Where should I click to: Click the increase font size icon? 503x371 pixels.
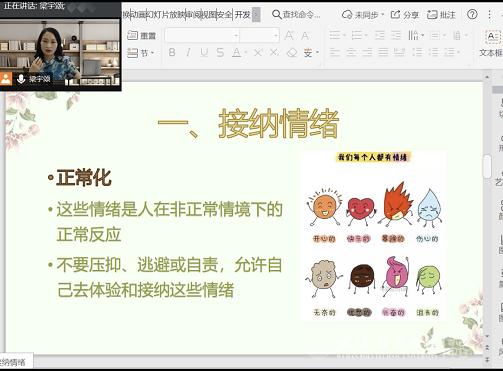[289, 35]
